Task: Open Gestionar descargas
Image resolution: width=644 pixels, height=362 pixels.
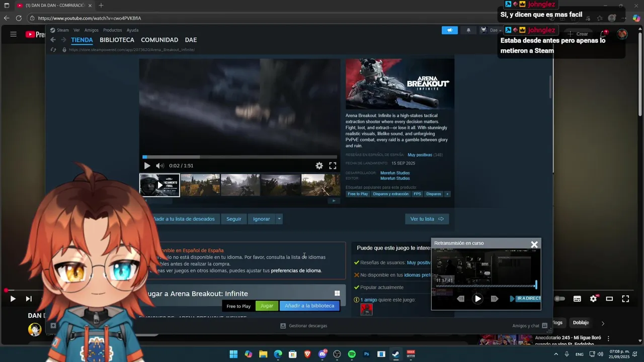Action: coord(304,326)
